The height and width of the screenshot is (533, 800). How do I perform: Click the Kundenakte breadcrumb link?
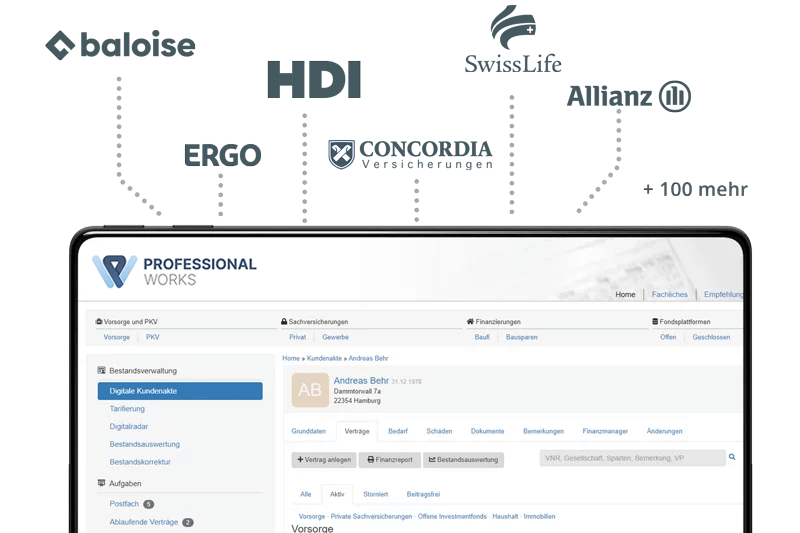point(324,359)
